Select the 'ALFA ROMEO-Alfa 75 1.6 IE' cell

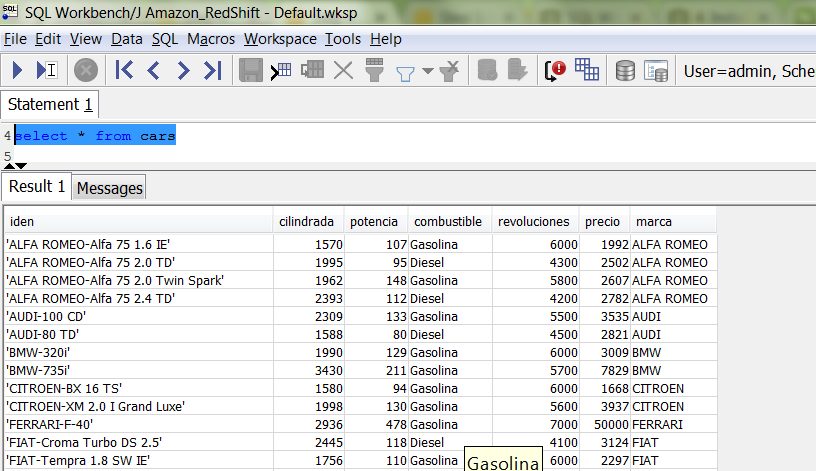139,245
